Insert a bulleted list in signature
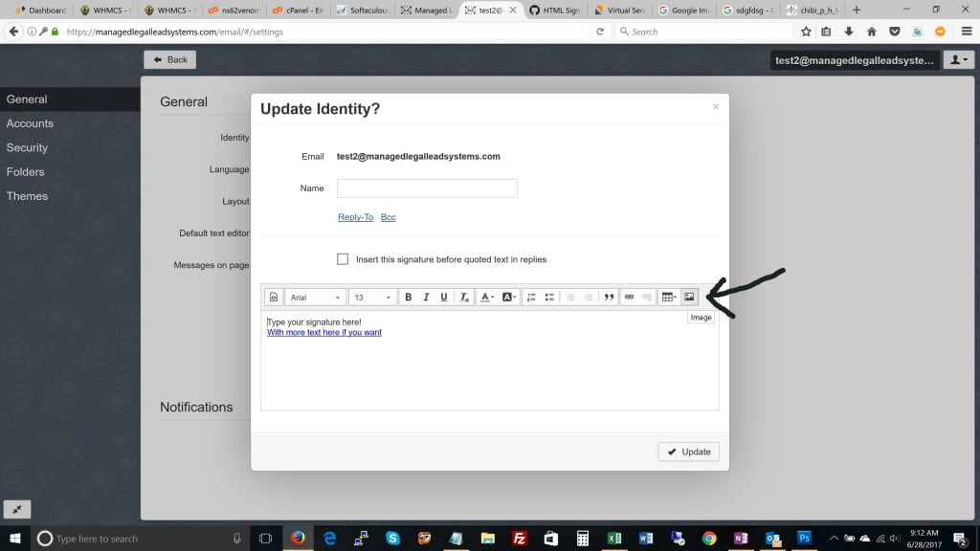Image resolution: width=980 pixels, height=551 pixels. pos(549,298)
